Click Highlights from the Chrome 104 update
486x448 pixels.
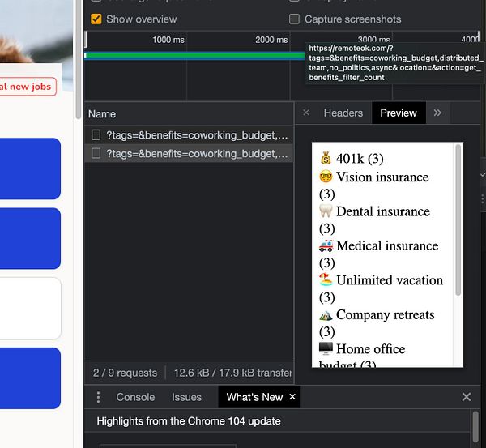tap(189, 421)
